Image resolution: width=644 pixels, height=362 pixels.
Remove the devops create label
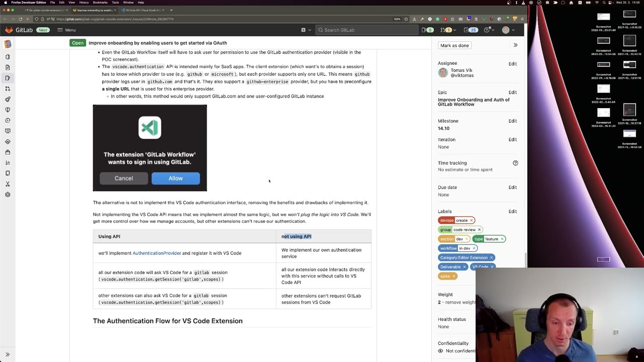[471, 220]
